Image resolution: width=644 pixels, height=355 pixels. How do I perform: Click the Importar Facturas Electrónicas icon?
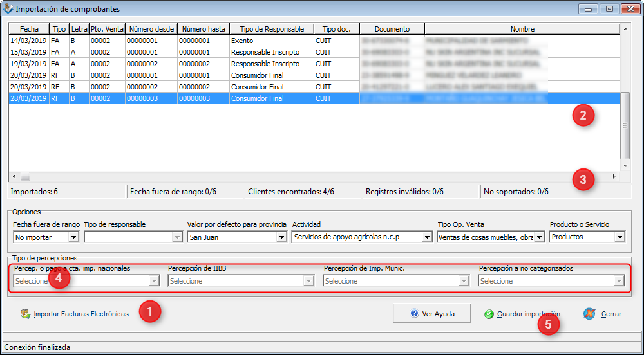tap(26, 314)
